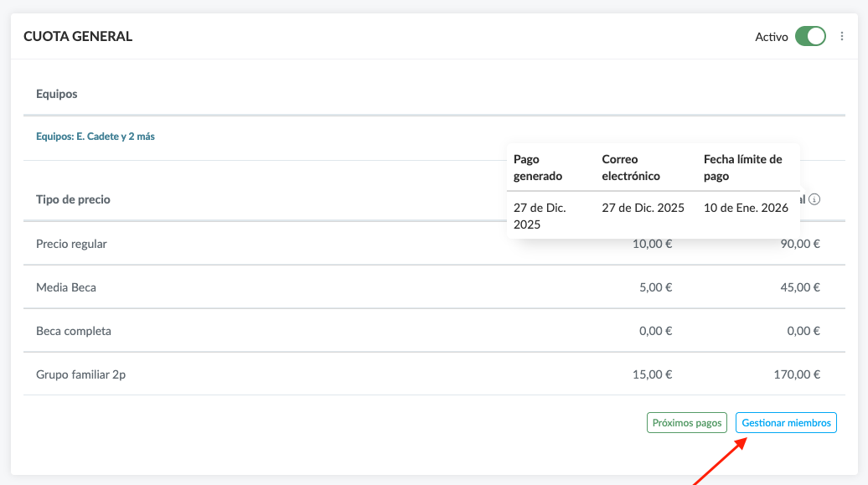Click the 170,00 € total for Grupo familiar
This screenshot has height=485, width=868.
pos(796,374)
